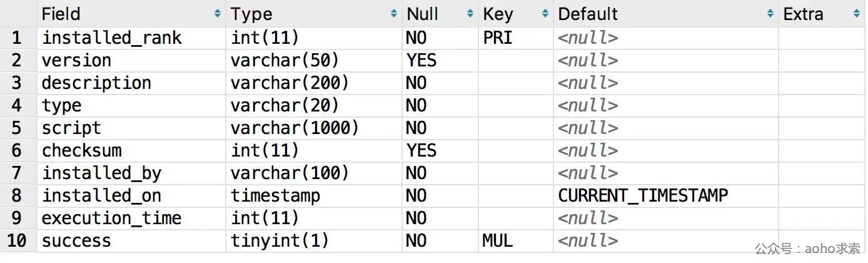This screenshot has height=263, width=868.
Task: Select the MUL key cell
Action: (x=515, y=240)
